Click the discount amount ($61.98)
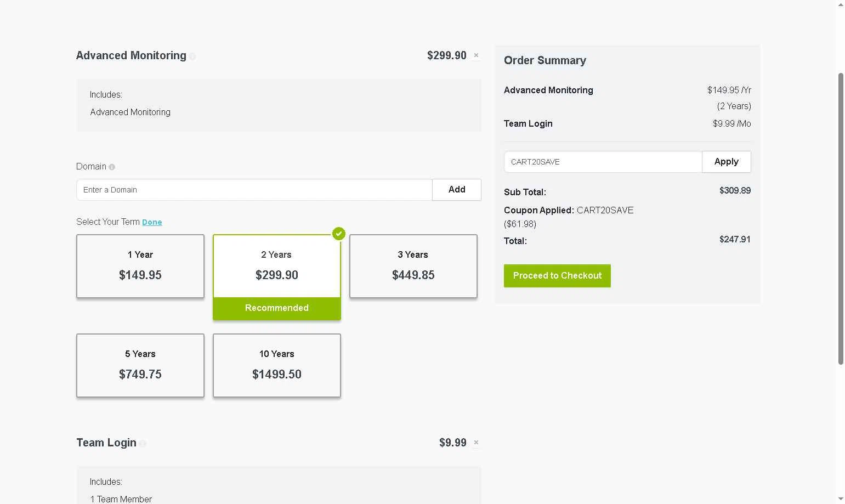Screen dimensions: 845x504 tap(520, 224)
